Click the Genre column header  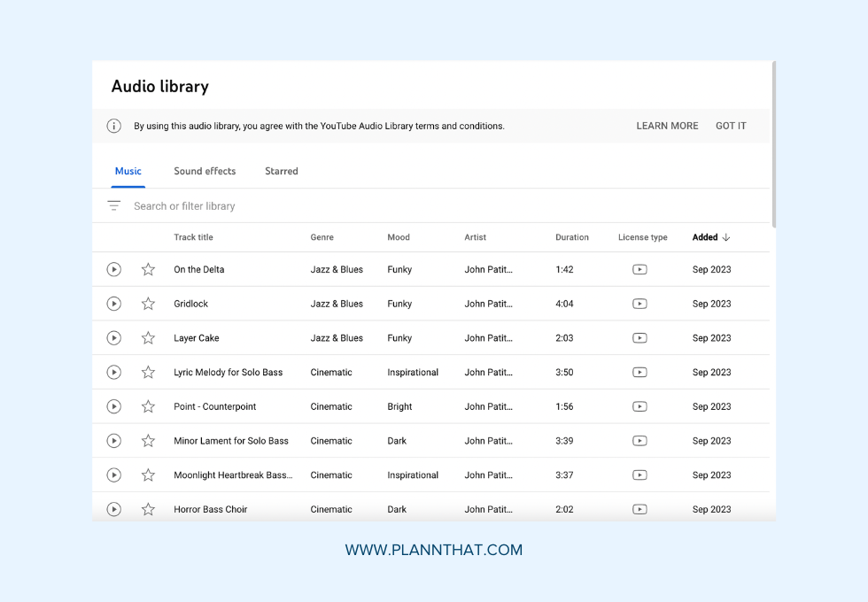click(322, 237)
